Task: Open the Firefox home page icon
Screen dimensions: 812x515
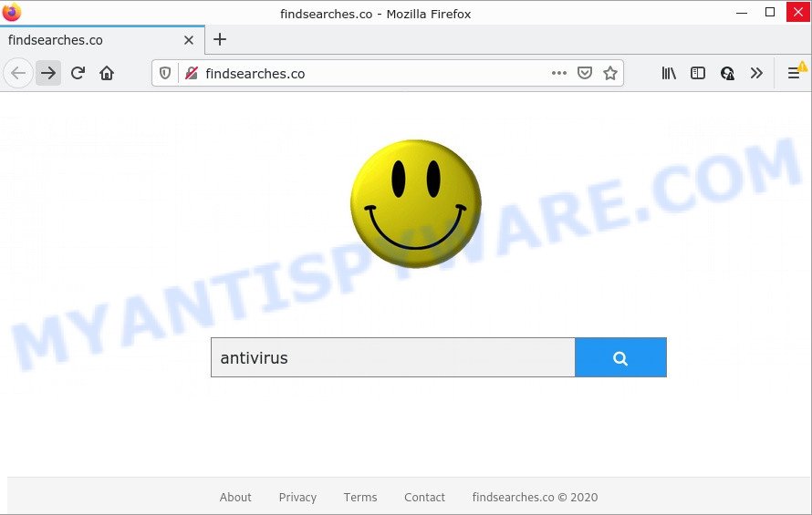Action: coord(107,73)
